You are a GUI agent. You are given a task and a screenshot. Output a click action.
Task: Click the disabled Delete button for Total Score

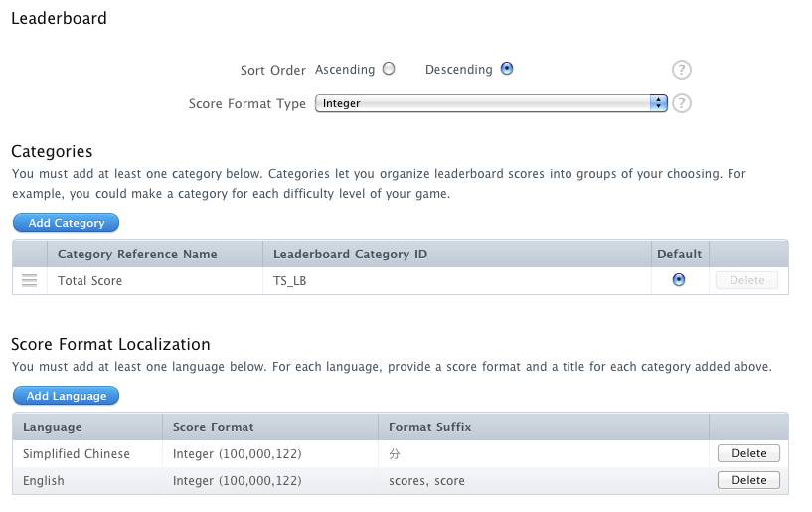[x=746, y=280]
